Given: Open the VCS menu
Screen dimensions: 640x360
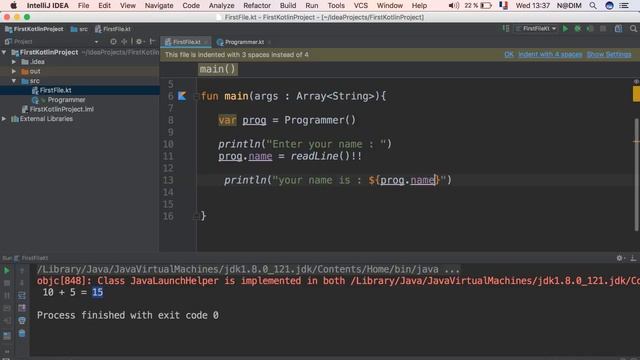Looking at the screenshot, I should pos(360,6).
